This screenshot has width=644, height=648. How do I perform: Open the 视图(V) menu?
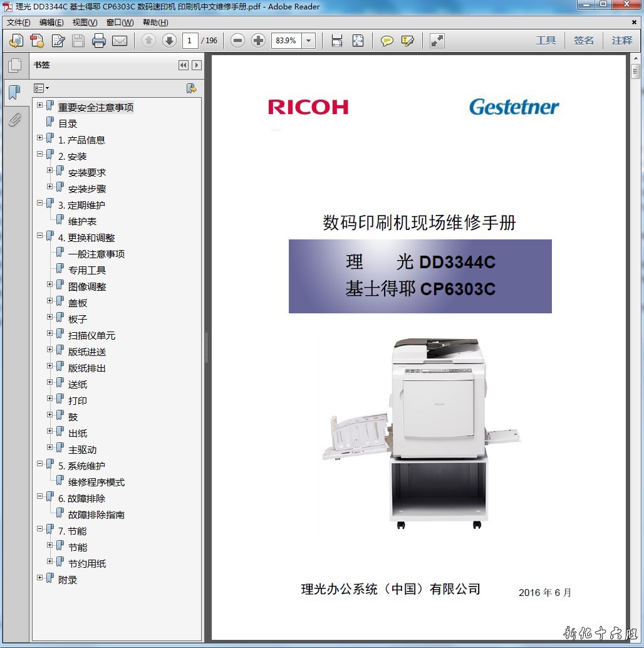click(x=85, y=23)
